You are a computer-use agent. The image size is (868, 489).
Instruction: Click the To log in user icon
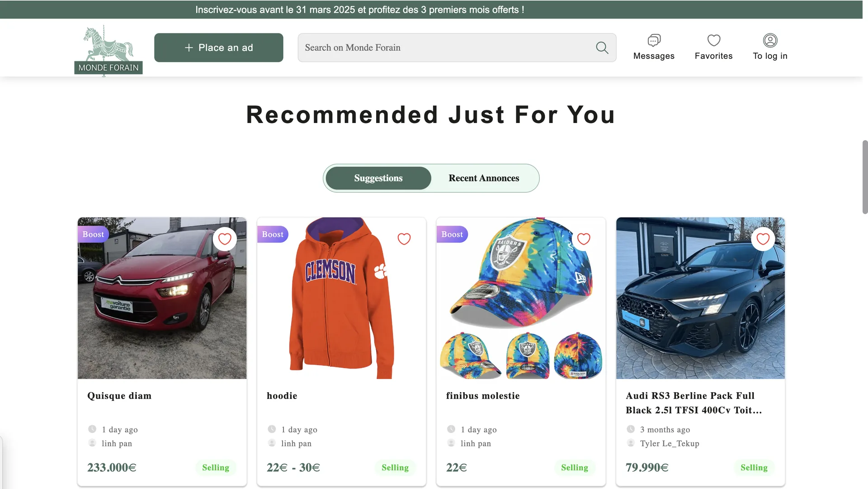(770, 41)
